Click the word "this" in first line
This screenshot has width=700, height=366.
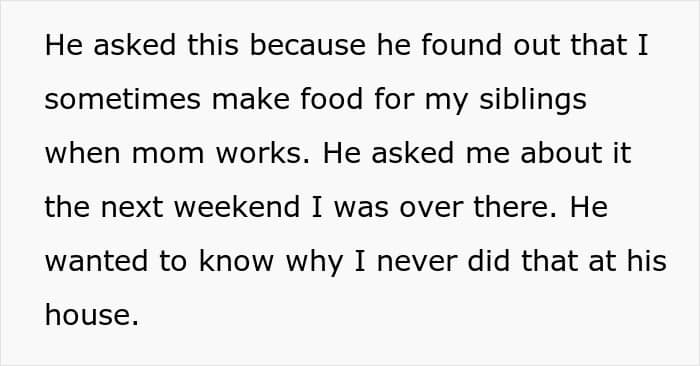212,46
